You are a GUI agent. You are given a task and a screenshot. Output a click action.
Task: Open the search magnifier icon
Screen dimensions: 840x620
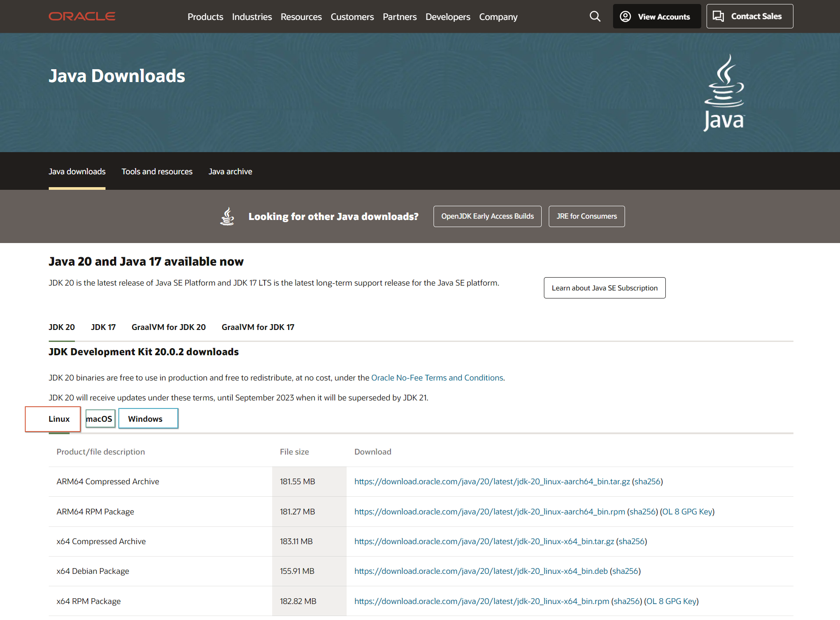click(595, 16)
